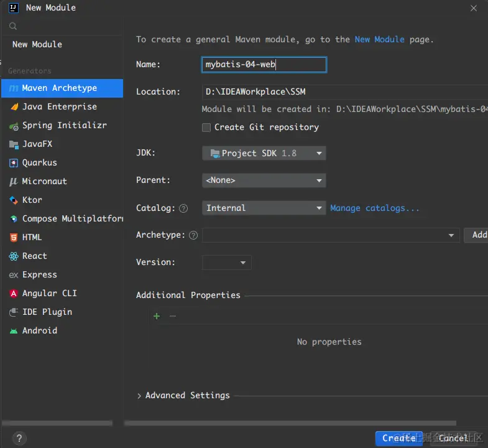Select the Angular CLI list item

click(x=62, y=294)
